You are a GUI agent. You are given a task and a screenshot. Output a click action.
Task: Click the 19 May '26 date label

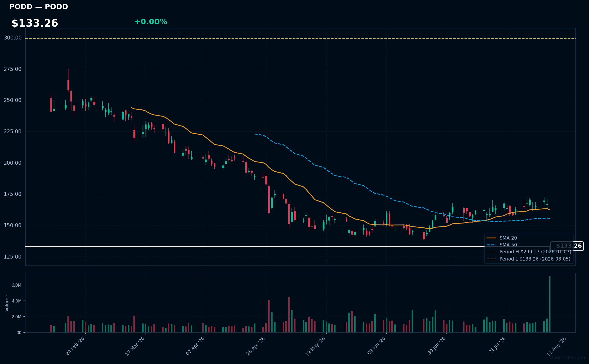pyautogui.click(x=315, y=346)
